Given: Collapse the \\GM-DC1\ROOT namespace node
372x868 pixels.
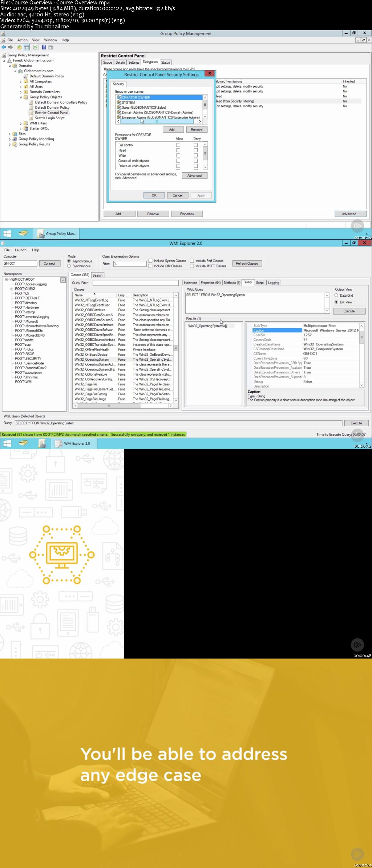Looking at the screenshot, I should [x=6, y=280].
